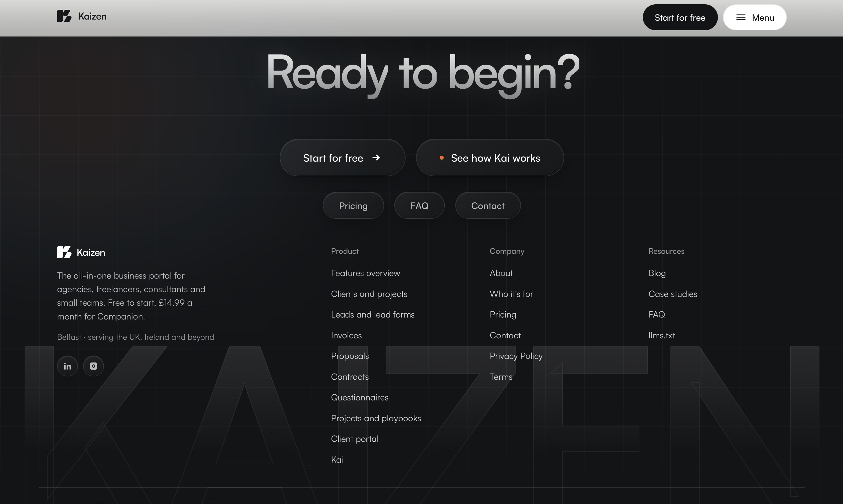Open Clients and projects link
Image resolution: width=843 pixels, height=504 pixels.
coord(369,294)
